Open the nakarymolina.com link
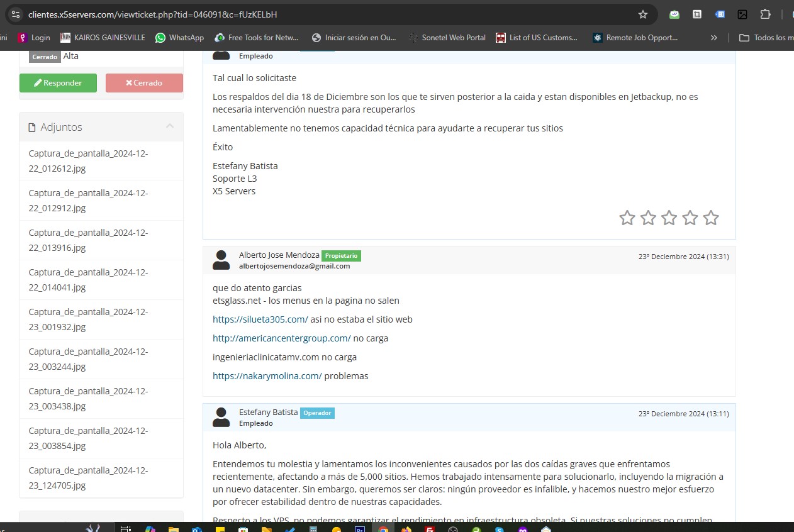The width and height of the screenshot is (794, 532). point(267,375)
